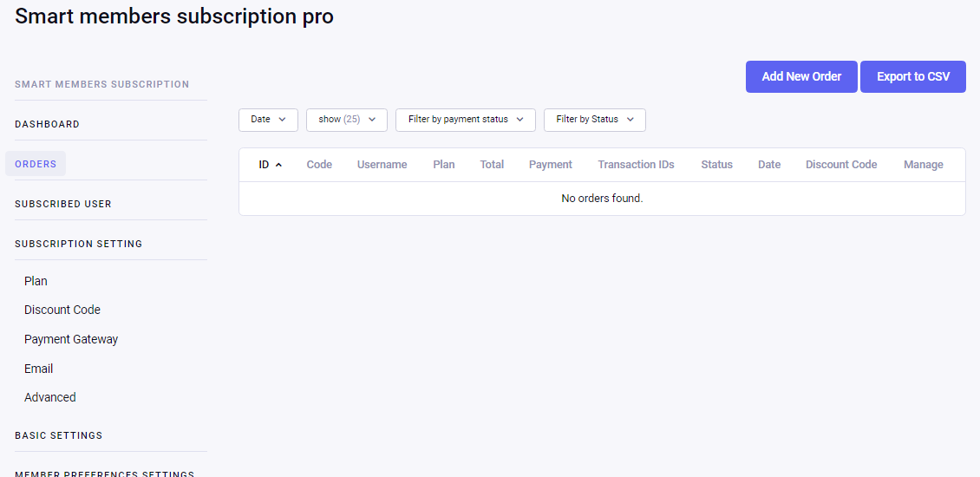
Task: Open Basic Settings in the sidebar
Action: tap(58, 435)
